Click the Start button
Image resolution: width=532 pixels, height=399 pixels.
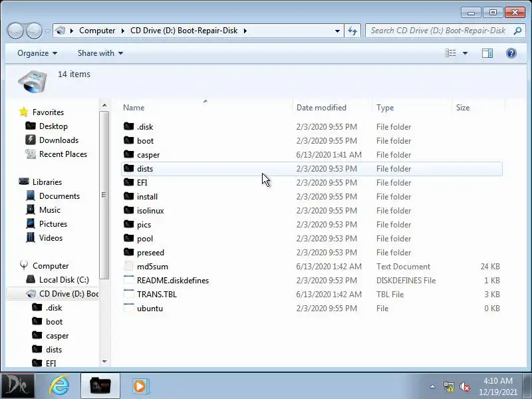[17, 386]
